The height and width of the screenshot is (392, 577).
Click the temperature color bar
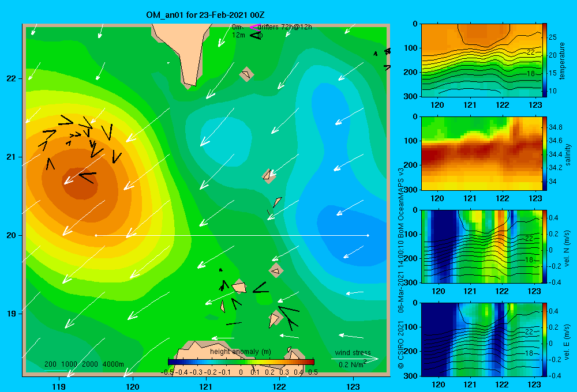coord(545,60)
